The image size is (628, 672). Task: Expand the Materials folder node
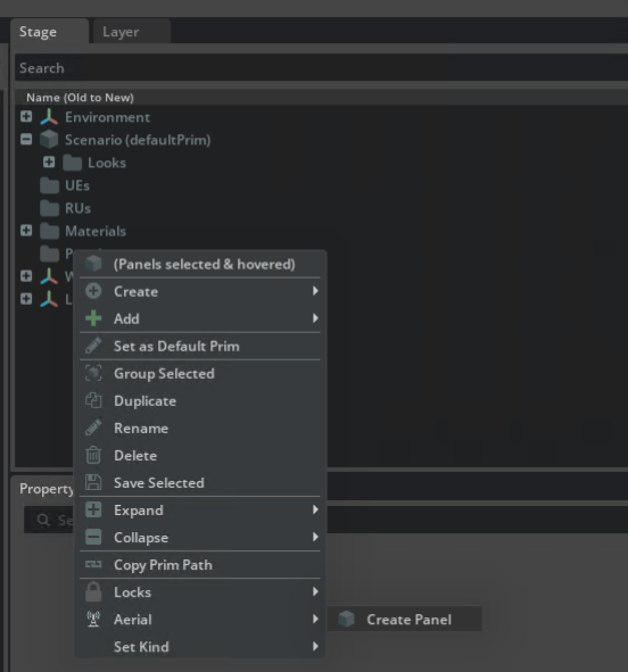[26, 230]
